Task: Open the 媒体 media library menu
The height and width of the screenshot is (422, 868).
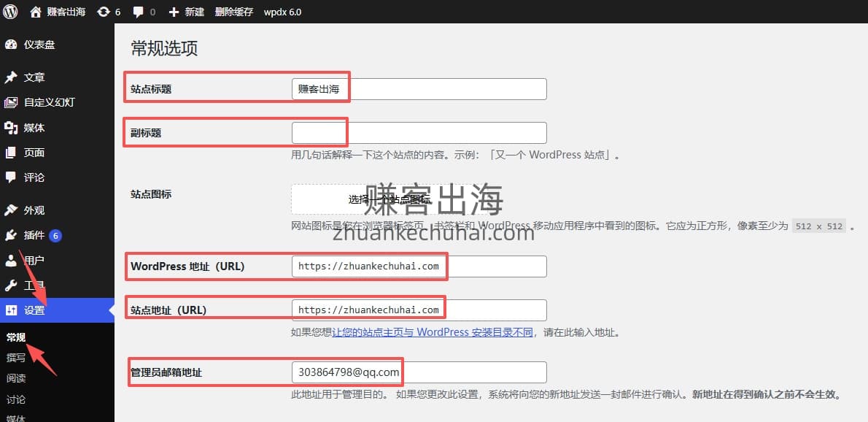Action: 34,128
